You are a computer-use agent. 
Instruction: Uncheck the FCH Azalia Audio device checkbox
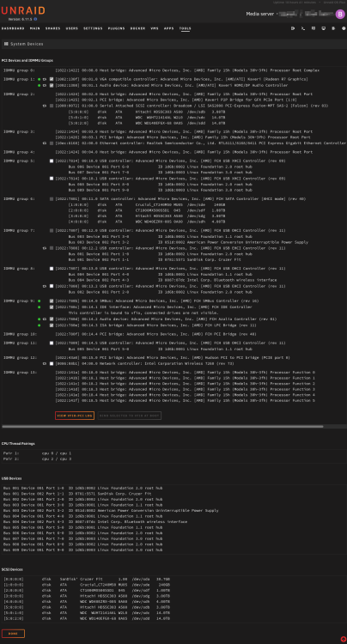pyautogui.click(x=52, y=319)
